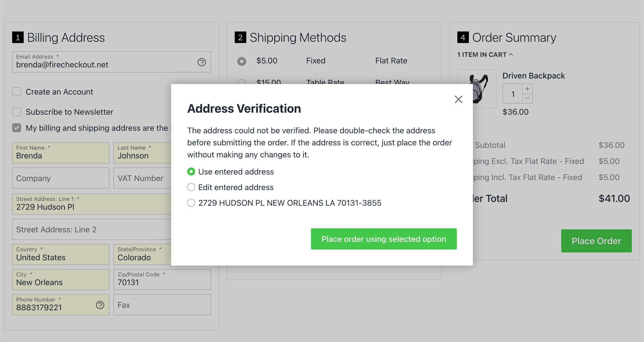Toggle Create an Account checkbox
This screenshot has height=342, width=644.
point(17,92)
